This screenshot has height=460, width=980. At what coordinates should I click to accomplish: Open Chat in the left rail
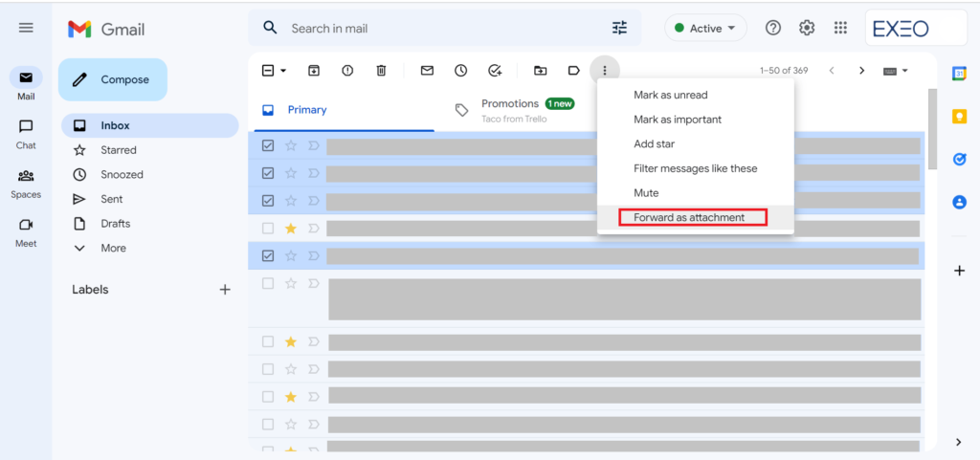point(26,134)
